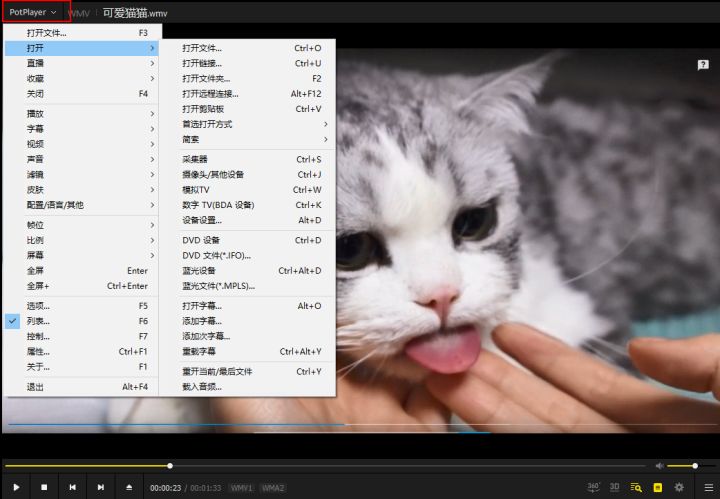The width and height of the screenshot is (720, 499).
Task: Choose 打开文件... with F3 shortcut
Action: tap(82, 33)
